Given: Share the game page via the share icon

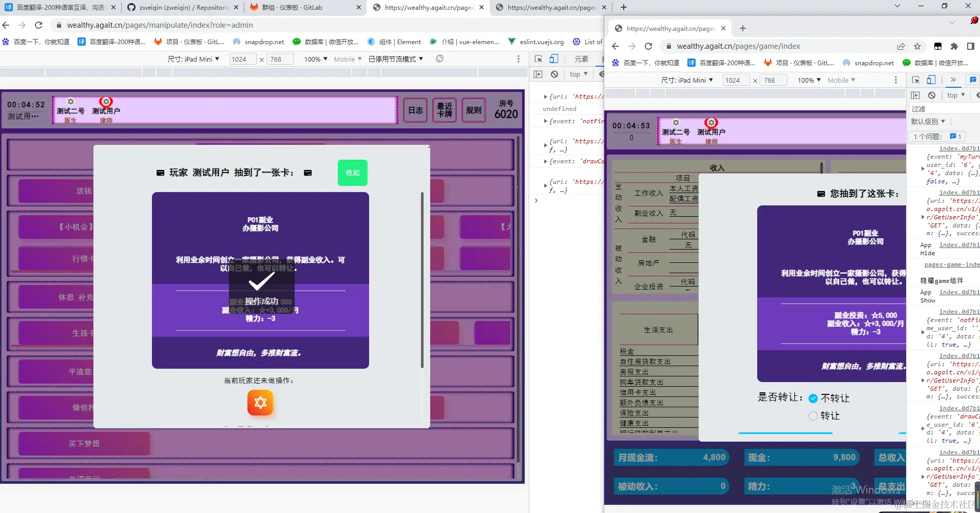Looking at the screenshot, I should 901,46.
